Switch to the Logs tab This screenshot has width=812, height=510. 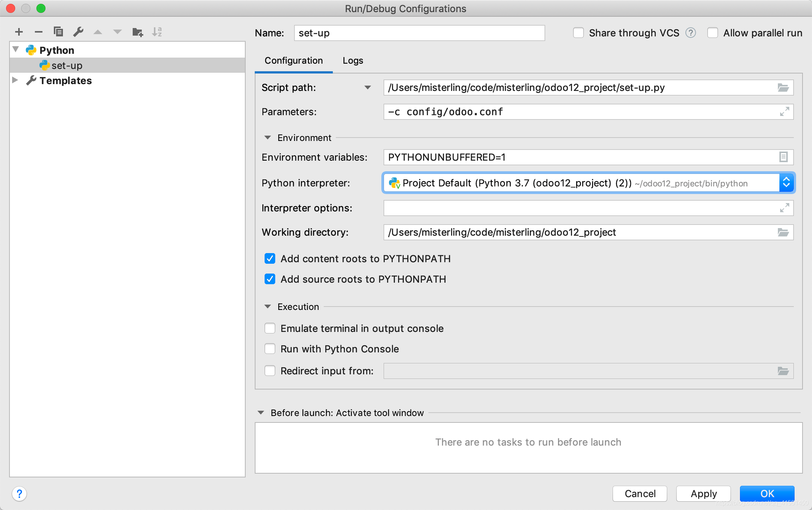353,61
